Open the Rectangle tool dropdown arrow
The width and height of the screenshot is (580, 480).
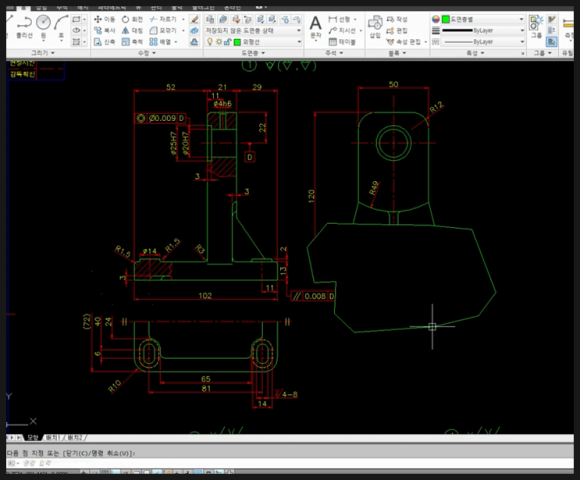coord(85,19)
